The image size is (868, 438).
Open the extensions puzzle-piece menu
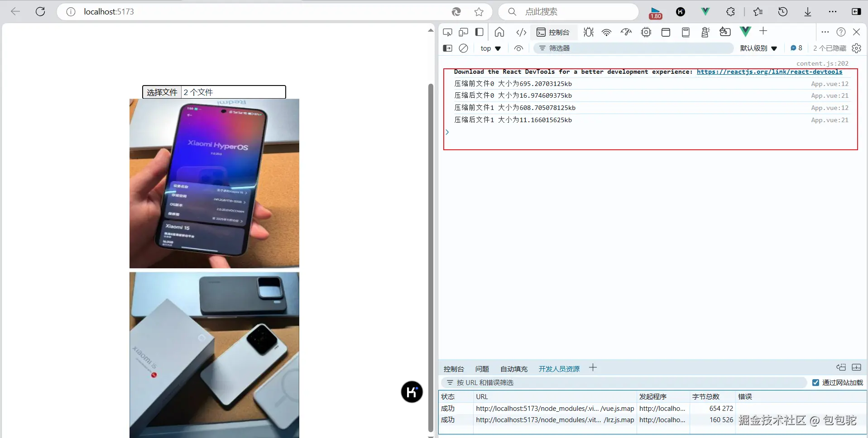(x=730, y=12)
